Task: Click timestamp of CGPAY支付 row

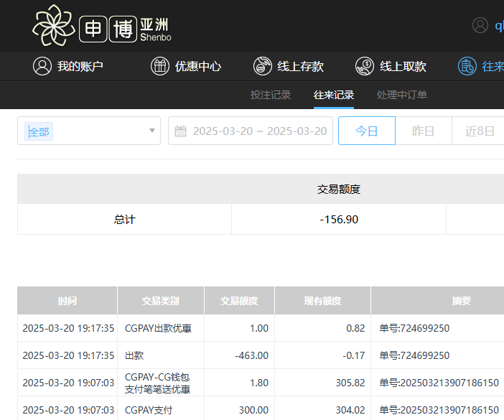Action: (x=68, y=410)
